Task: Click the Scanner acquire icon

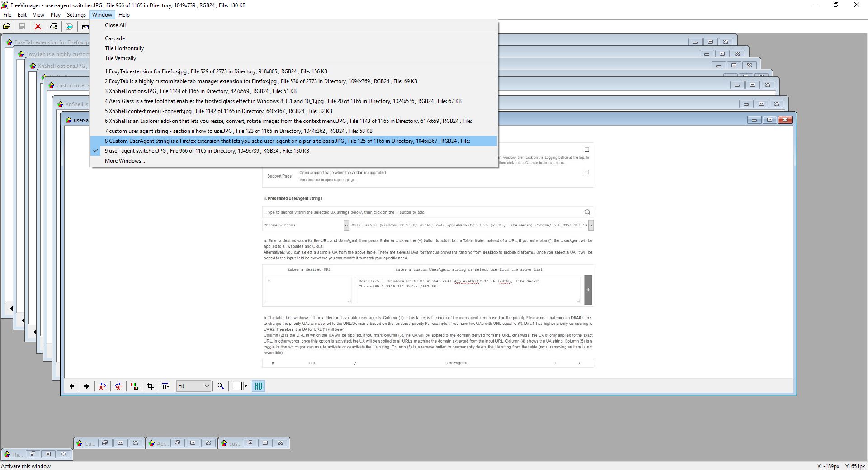Action: tap(70, 26)
